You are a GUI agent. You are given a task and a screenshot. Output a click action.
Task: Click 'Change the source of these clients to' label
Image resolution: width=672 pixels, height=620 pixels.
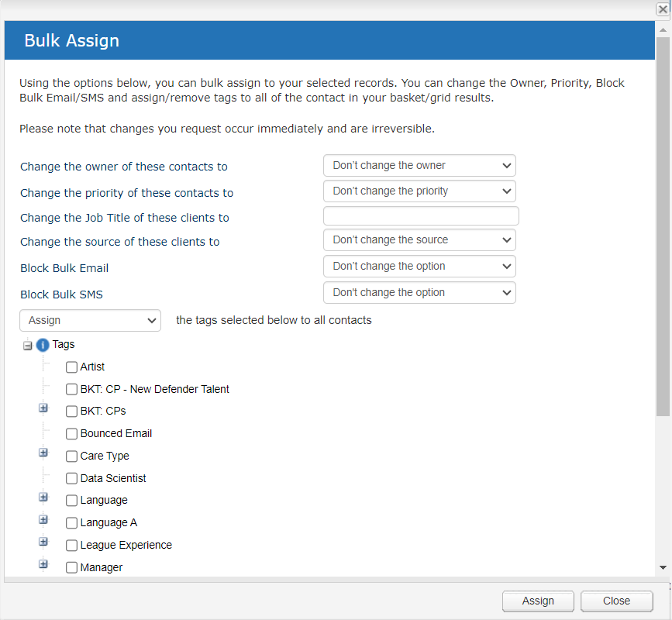(120, 242)
